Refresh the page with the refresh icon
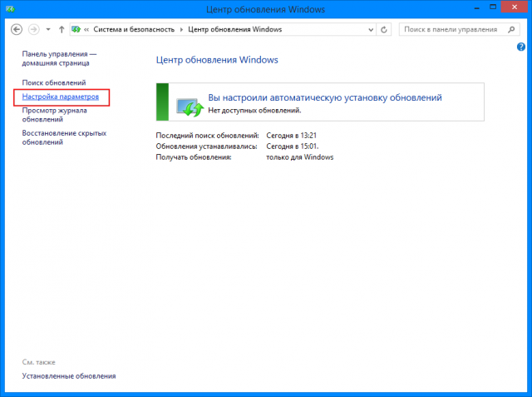This screenshot has width=532, height=397. tap(384, 29)
